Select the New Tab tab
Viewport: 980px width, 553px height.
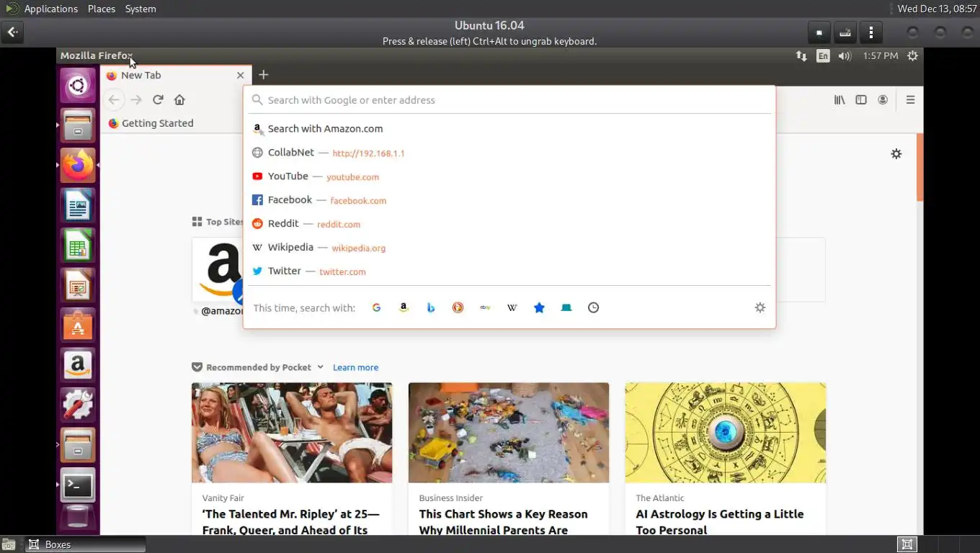[177, 75]
